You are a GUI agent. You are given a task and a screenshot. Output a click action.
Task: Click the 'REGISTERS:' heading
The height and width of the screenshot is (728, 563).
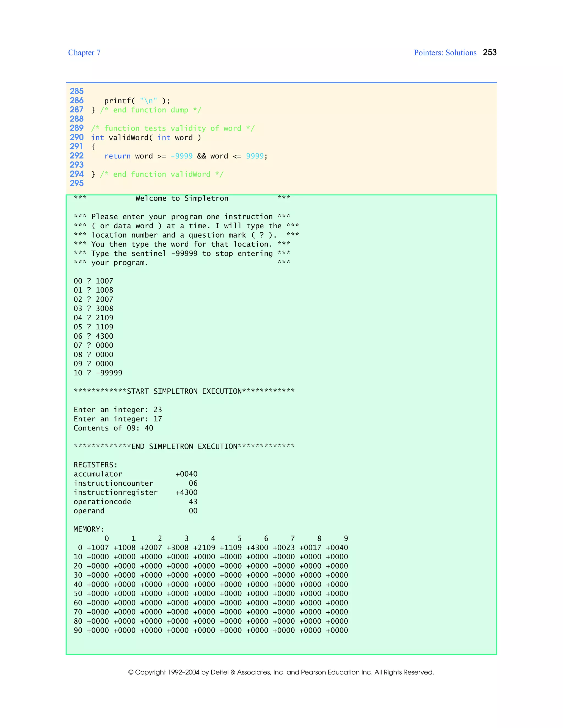coord(95,465)
